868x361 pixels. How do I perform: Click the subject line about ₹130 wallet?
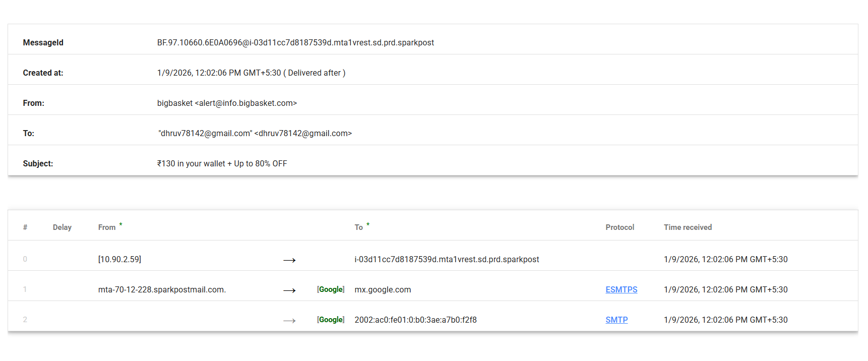click(x=222, y=164)
